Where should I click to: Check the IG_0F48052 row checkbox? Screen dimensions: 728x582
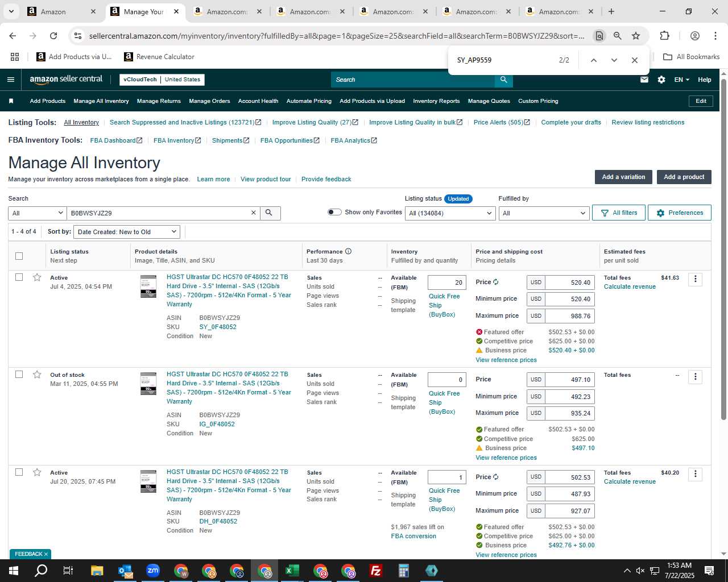[19, 374]
